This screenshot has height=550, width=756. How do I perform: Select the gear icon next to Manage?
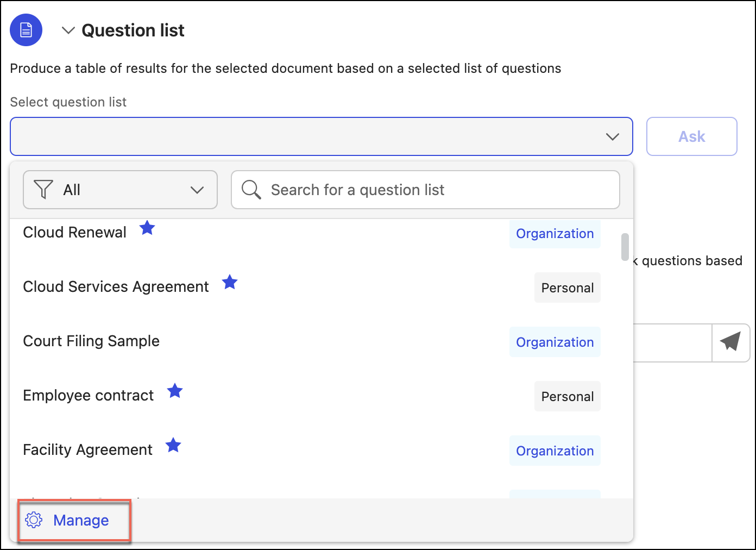34,520
